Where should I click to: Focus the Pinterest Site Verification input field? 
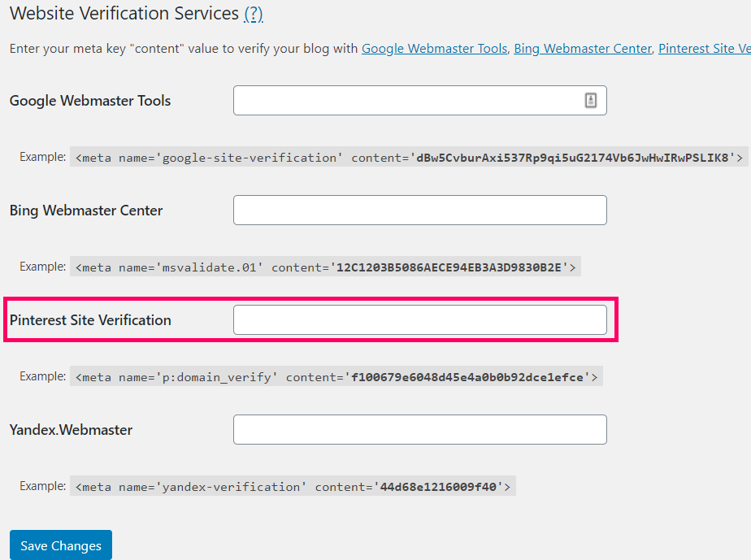[x=420, y=320]
